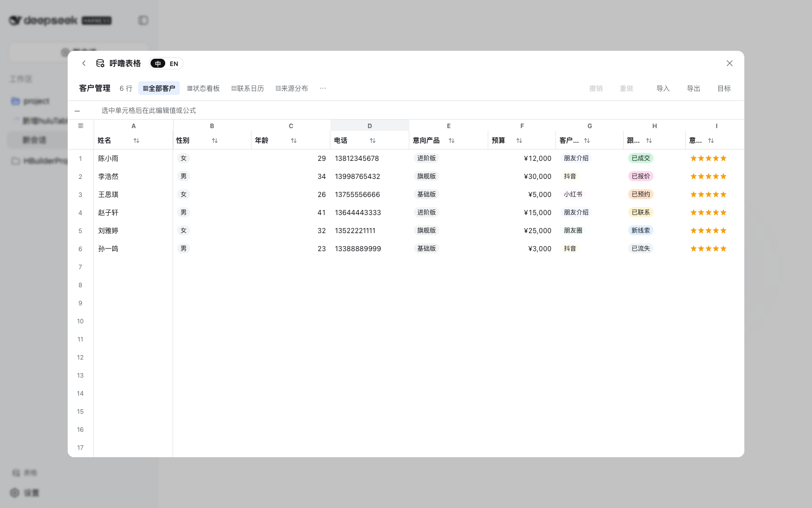Open 已成交 status tag

[641, 159]
